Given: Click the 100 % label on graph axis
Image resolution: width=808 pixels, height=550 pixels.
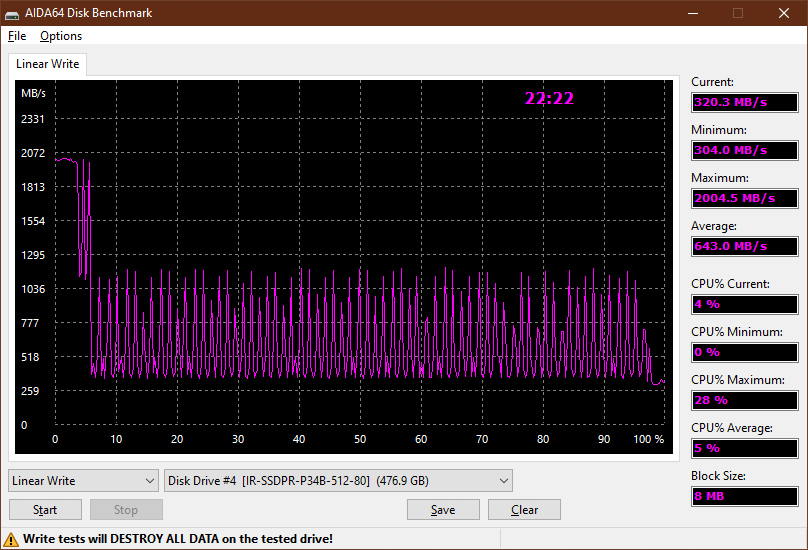Looking at the screenshot, I should click(648, 439).
